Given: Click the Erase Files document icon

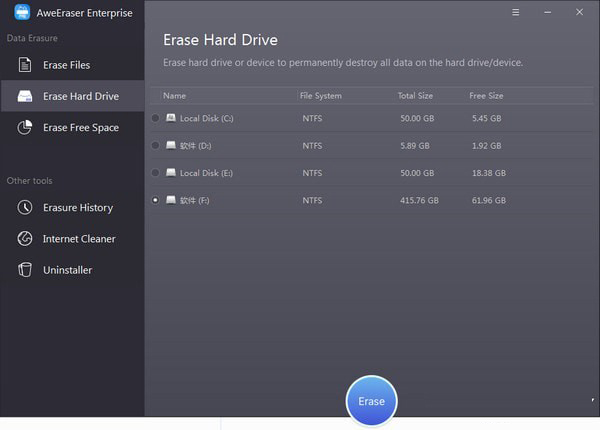Looking at the screenshot, I should (x=25, y=65).
